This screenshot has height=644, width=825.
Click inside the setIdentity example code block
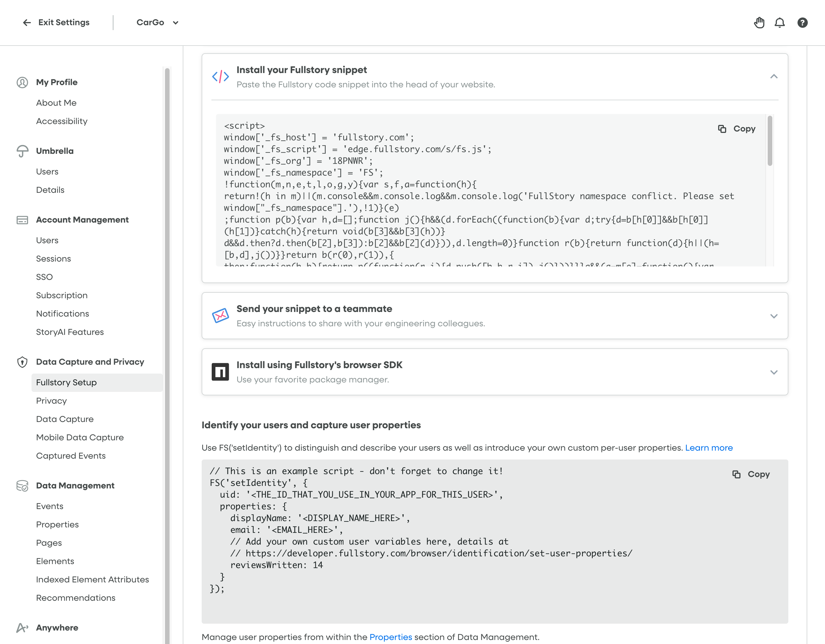[495, 541]
